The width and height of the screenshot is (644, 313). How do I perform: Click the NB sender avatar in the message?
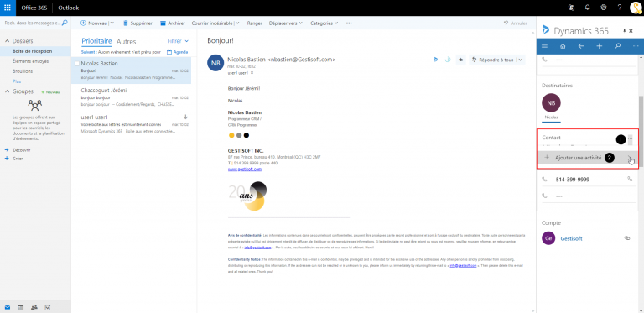pyautogui.click(x=216, y=63)
